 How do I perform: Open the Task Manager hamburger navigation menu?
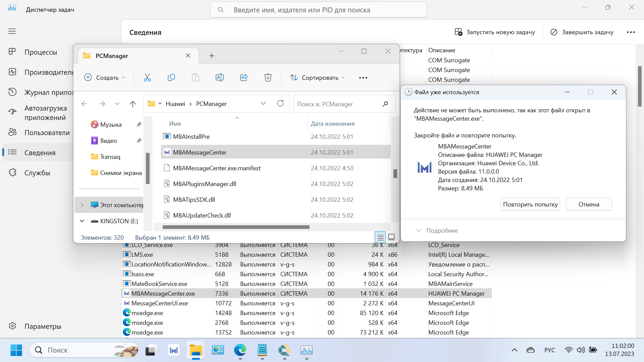12,31
